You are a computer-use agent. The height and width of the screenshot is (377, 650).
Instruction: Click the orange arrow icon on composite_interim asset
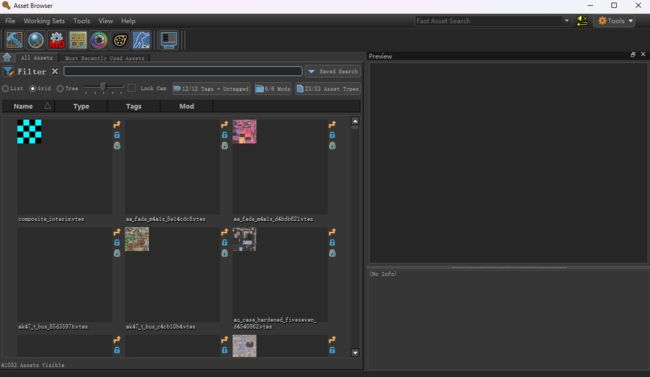click(117, 124)
